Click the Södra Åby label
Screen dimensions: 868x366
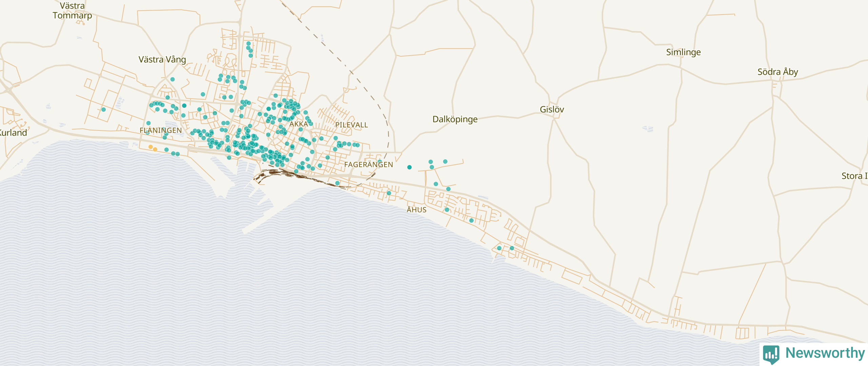(777, 72)
